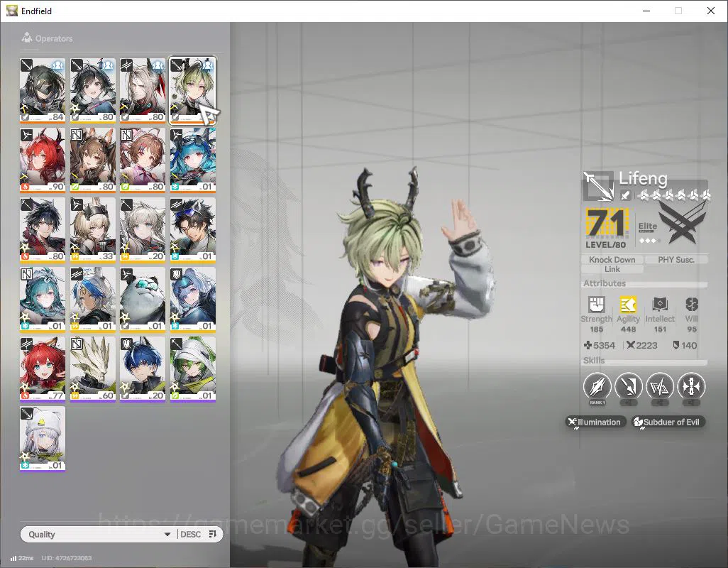Select the blue-haired operator wearing goggles

point(193,160)
